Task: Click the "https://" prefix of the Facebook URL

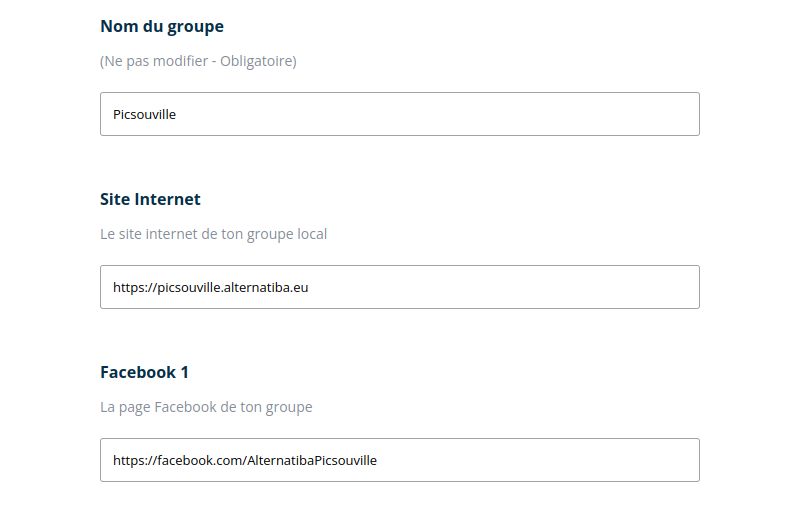Action: click(134, 461)
